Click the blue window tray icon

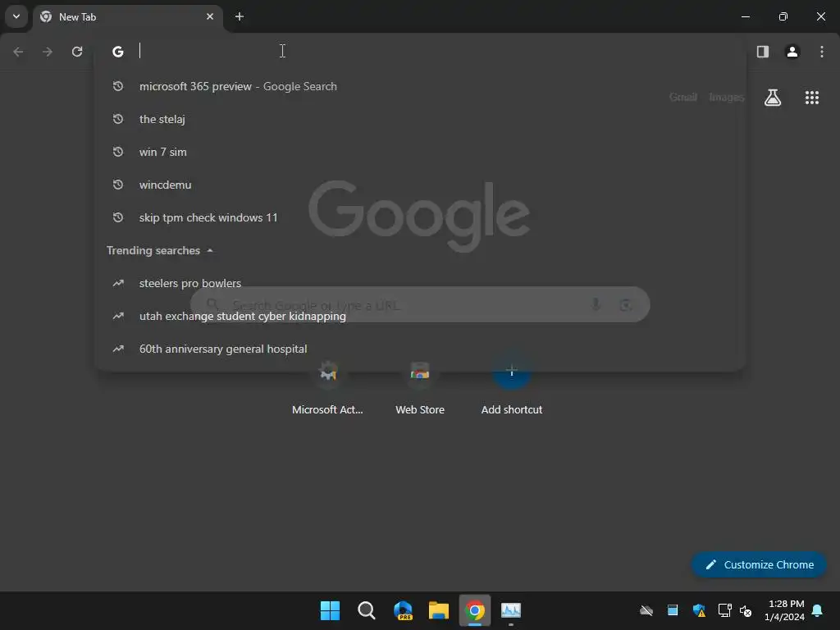point(673,610)
